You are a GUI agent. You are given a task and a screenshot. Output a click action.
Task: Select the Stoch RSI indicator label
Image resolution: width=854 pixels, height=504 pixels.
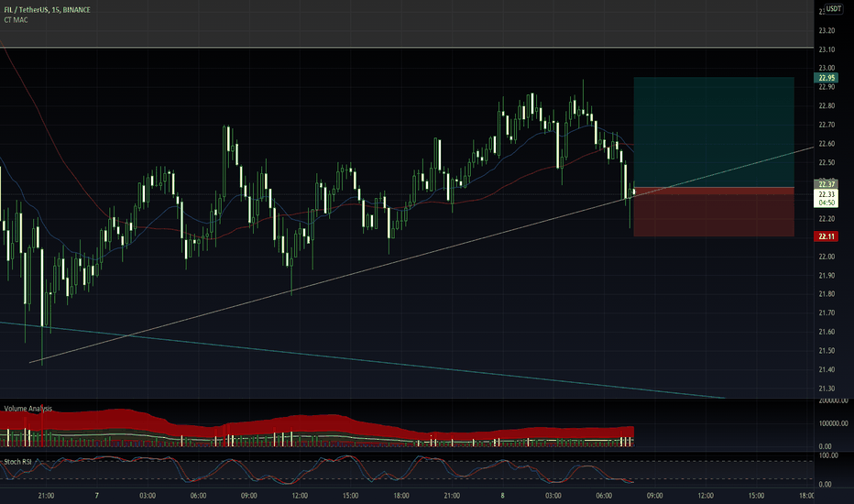(x=17, y=462)
